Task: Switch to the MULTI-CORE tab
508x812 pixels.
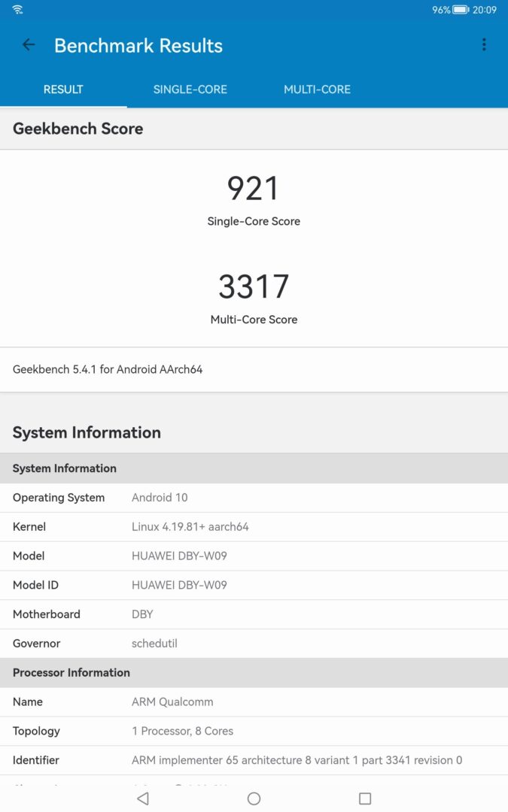Action: point(318,89)
